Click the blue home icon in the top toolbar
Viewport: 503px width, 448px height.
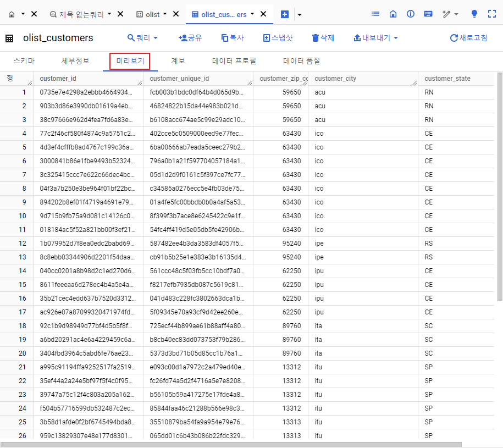(x=393, y=14)
